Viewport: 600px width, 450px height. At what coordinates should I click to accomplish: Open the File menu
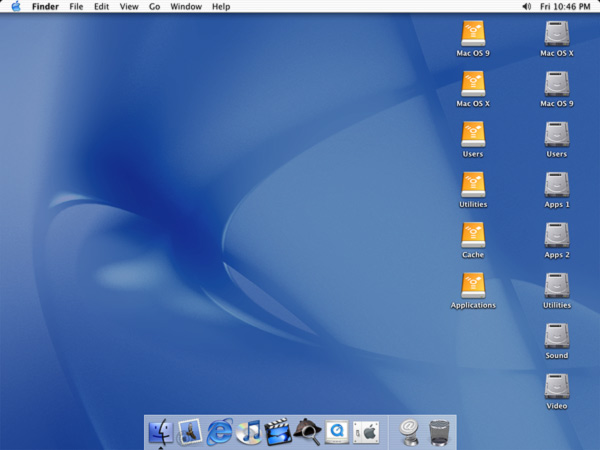pyautogui.click(x=76, y=7)
